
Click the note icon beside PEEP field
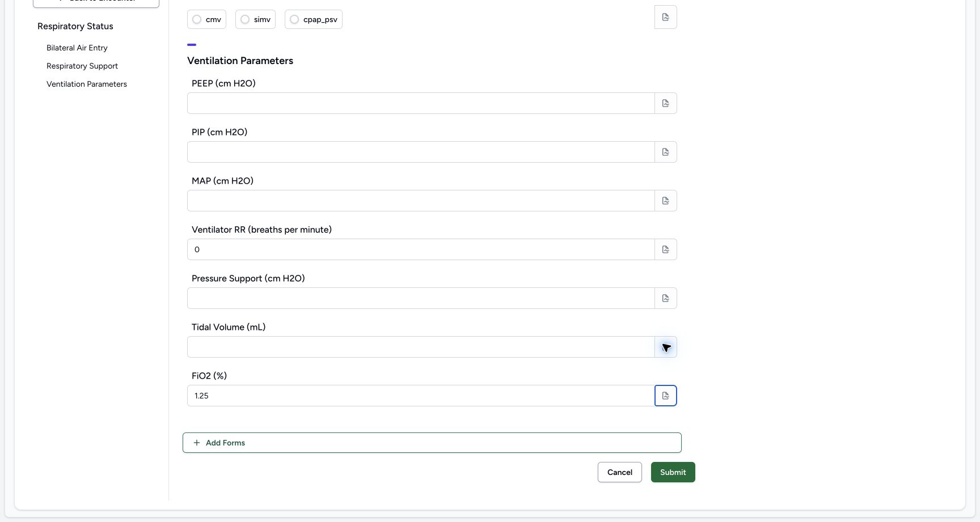pyautogui.click(x=666, y=103)
